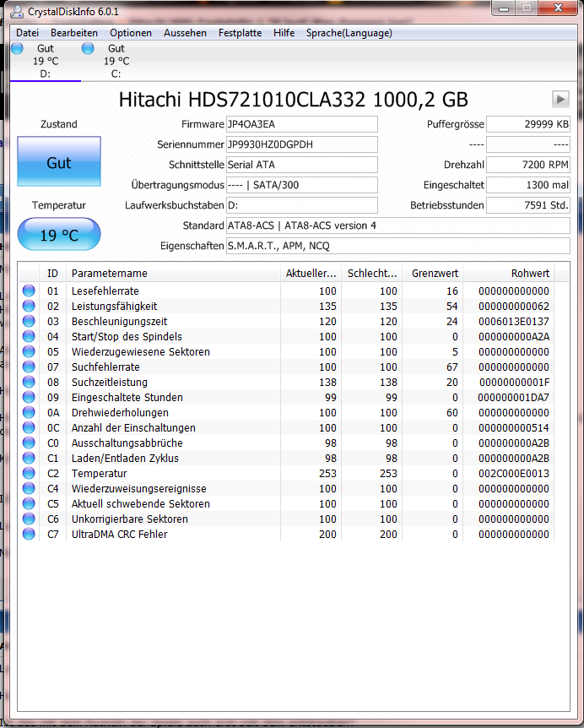The width and height of the screenshot is (584, 728).
Task: Select raw value 000000001DA7
Action: 513,398
